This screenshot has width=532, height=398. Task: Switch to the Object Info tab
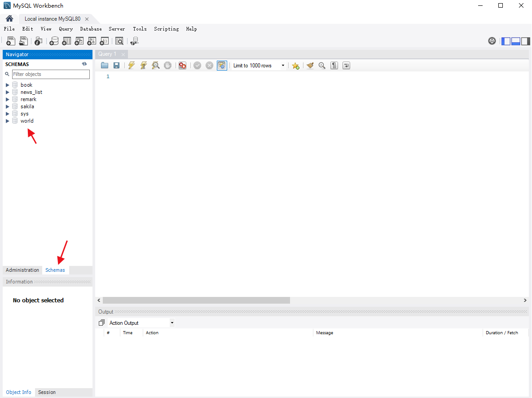coord(19,392)
